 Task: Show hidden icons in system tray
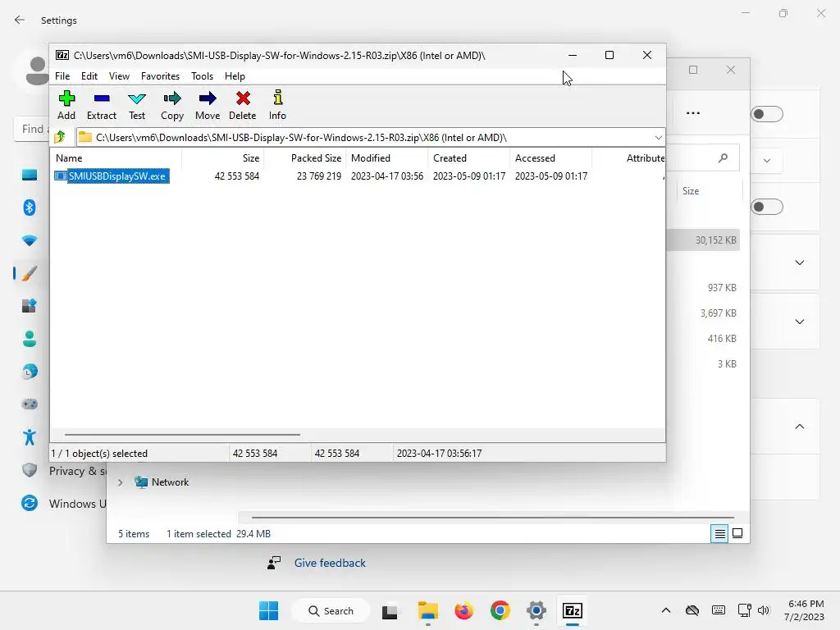666,610
